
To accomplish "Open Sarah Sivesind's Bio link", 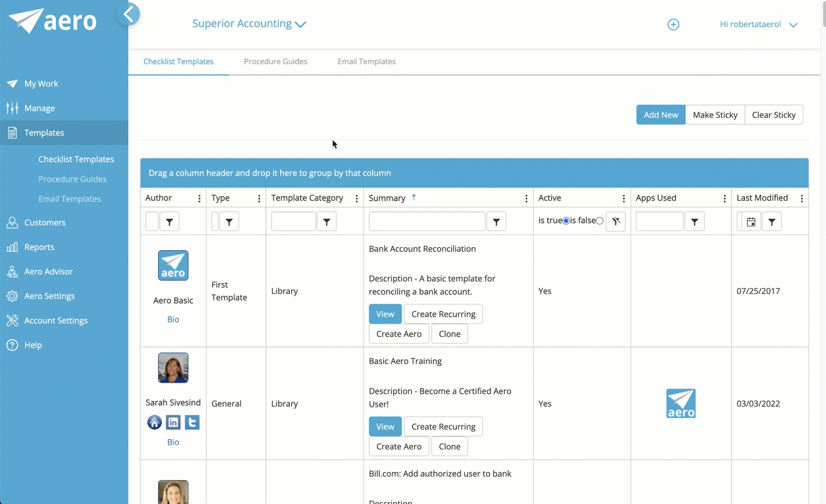I will point(173,442).
